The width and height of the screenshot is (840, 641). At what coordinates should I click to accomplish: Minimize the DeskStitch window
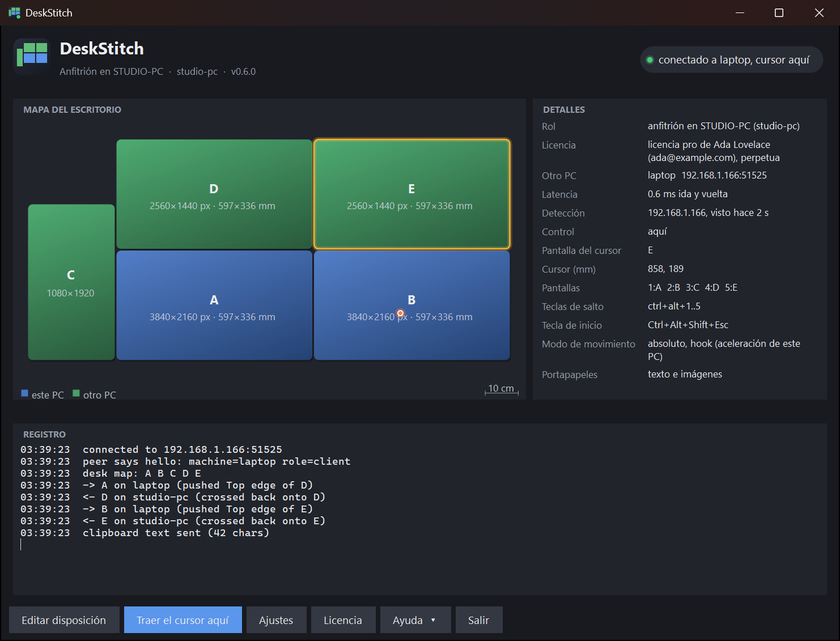point(740,12)
